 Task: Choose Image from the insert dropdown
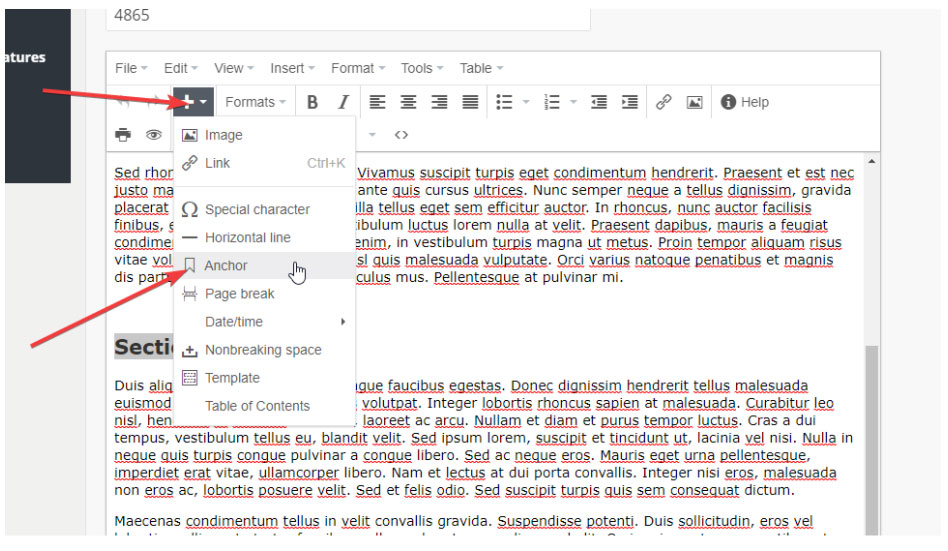(264, 135)
